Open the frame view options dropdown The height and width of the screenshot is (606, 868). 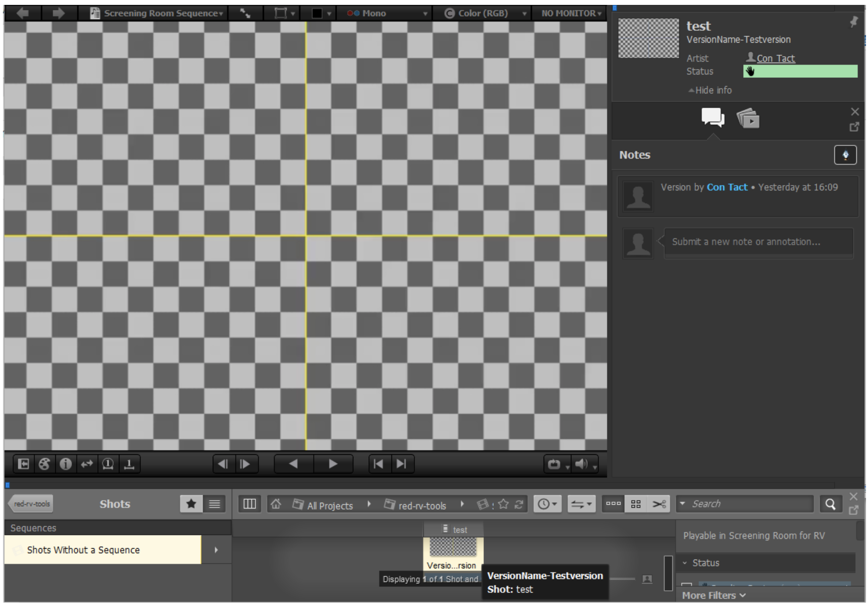(x=284, y=13)
